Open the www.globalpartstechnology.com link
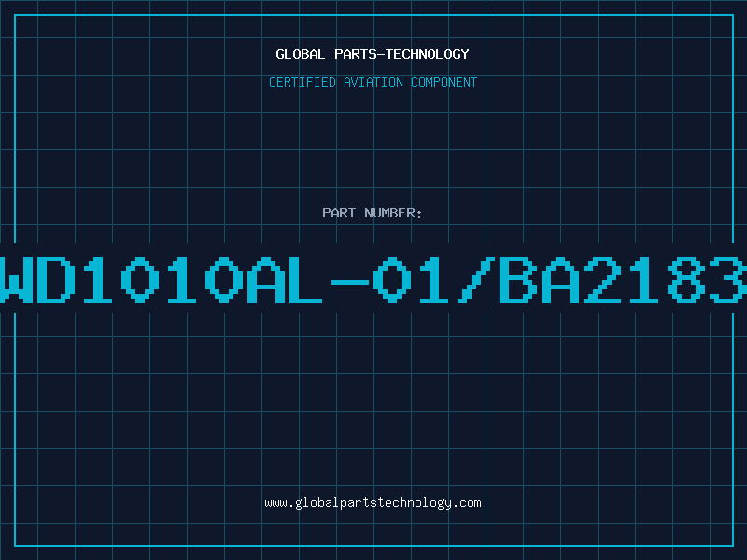 point(373,503)
